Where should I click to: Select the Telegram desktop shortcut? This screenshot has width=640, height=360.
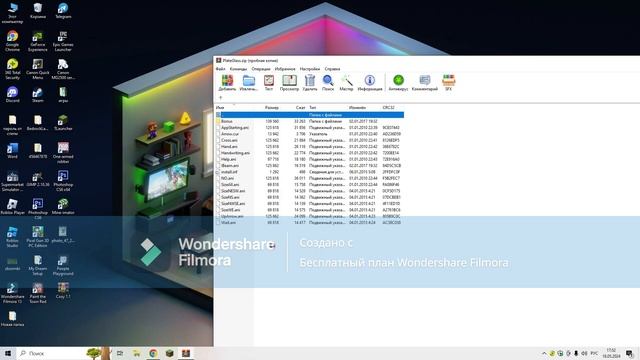tap(63, 11)
